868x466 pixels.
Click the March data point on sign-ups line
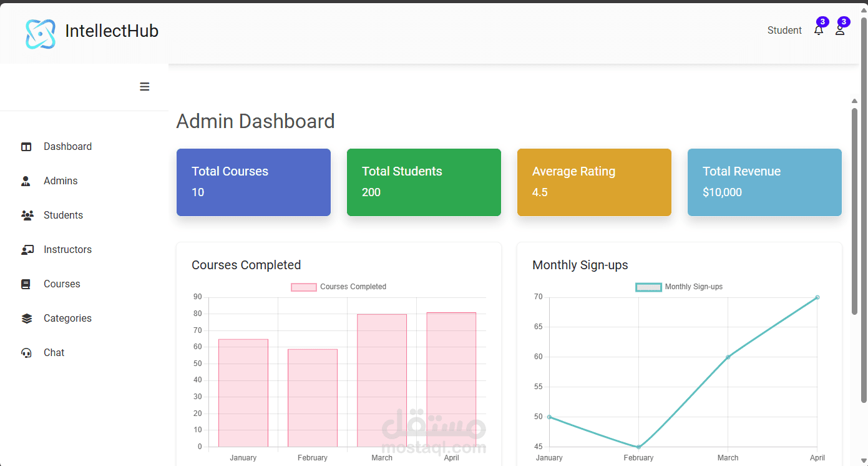[x=728, y=357]
